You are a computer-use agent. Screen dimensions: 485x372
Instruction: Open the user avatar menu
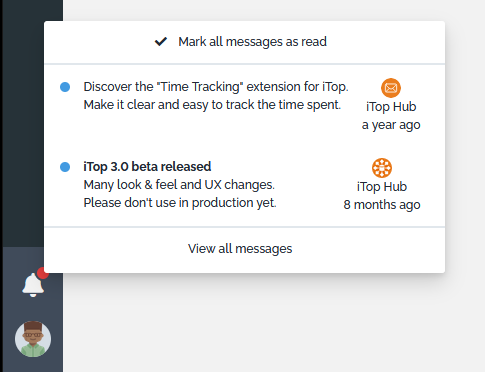coord(33,339)
